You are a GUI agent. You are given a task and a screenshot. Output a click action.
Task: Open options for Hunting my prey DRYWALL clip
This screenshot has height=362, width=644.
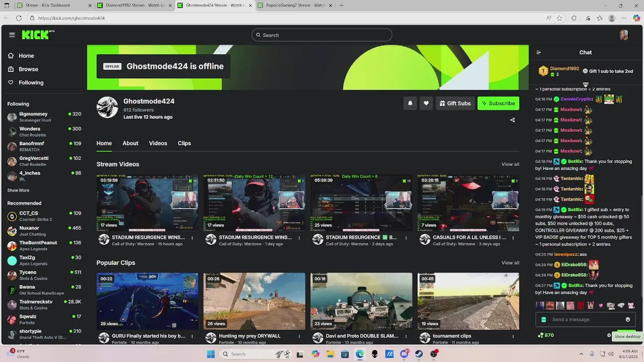(299, 336)
